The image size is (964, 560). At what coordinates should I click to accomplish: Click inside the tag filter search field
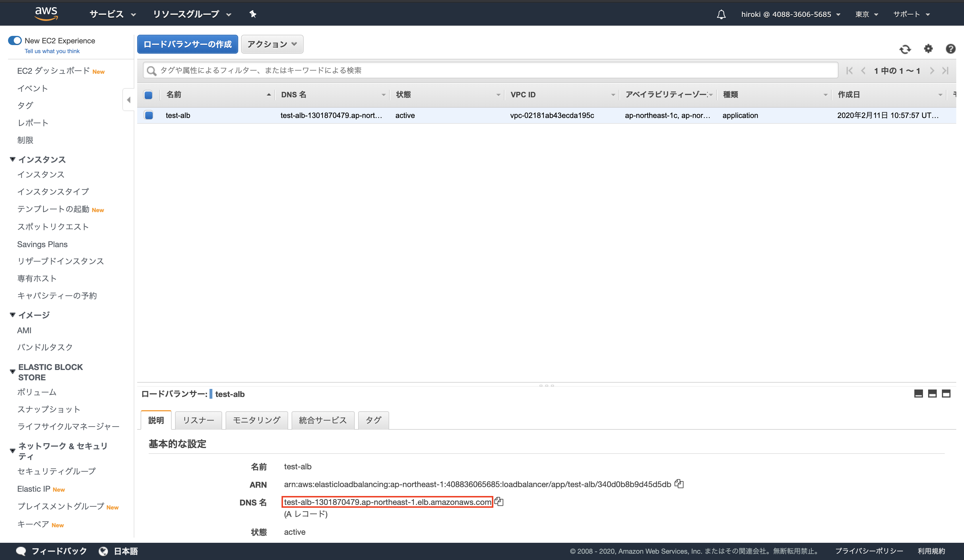pyautogui.click(x=383, y=70)
